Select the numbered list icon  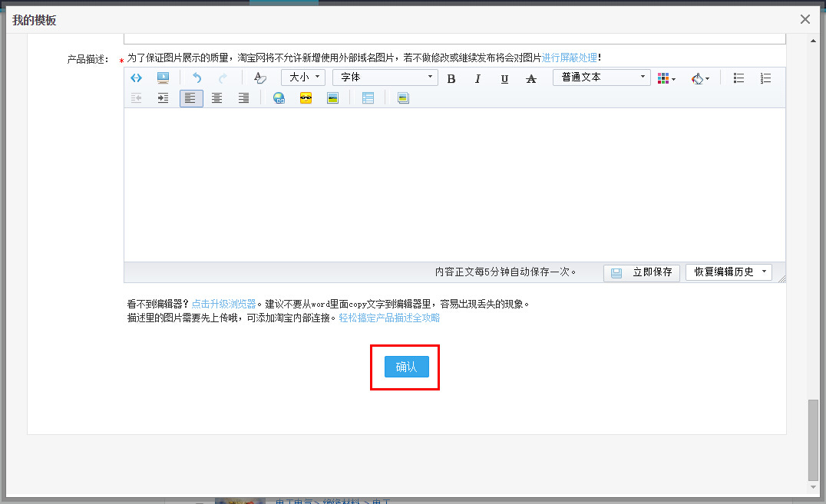(765, 77)
